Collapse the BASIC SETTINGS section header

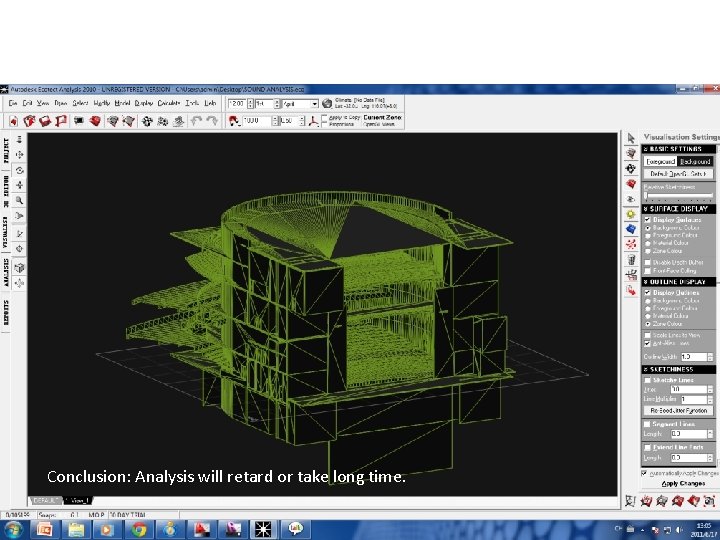pos(679,149)
